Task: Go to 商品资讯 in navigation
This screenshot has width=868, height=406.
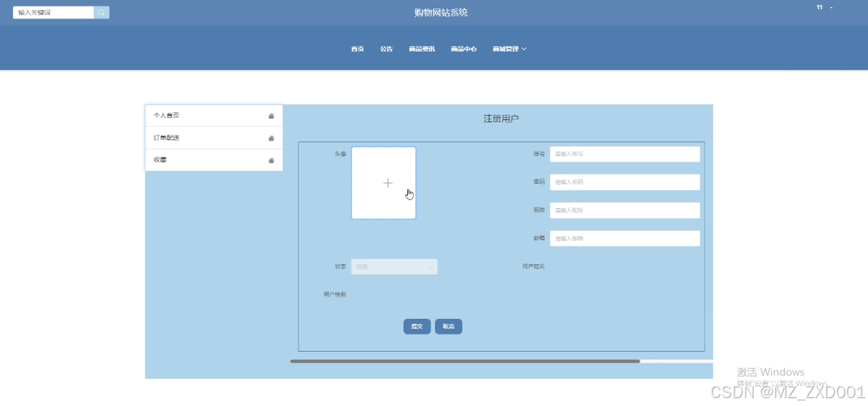Action: [422, 49]
